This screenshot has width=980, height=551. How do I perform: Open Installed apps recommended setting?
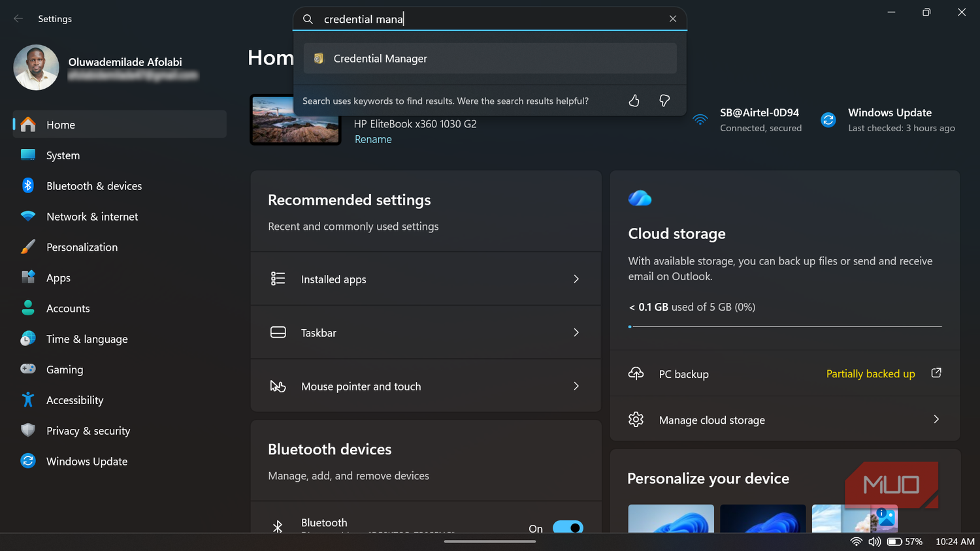pos(426,279)
